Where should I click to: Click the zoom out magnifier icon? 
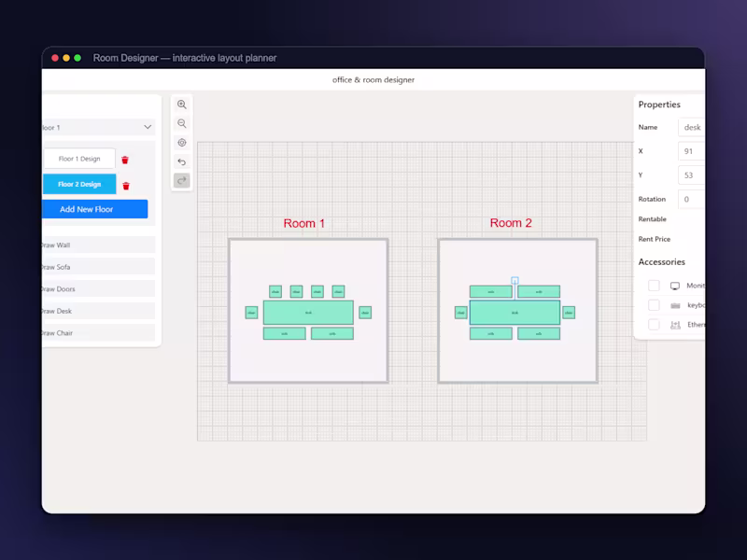click(181, 123)
